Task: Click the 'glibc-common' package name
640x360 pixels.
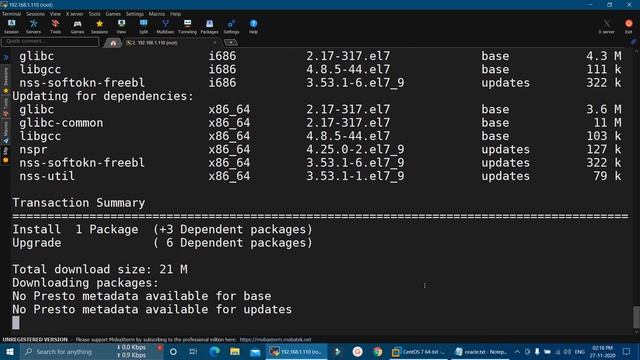Action: pyautogui.click(x=61, y=123)
